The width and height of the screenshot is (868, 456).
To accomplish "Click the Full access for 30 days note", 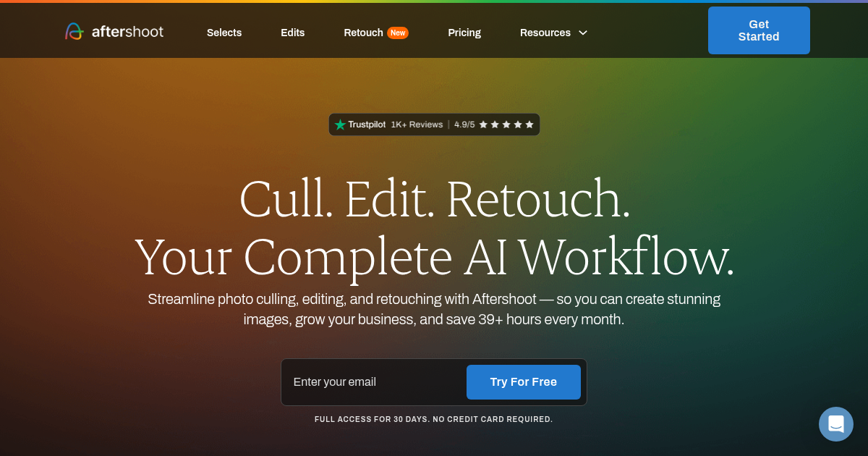I will tap(433, 419).
